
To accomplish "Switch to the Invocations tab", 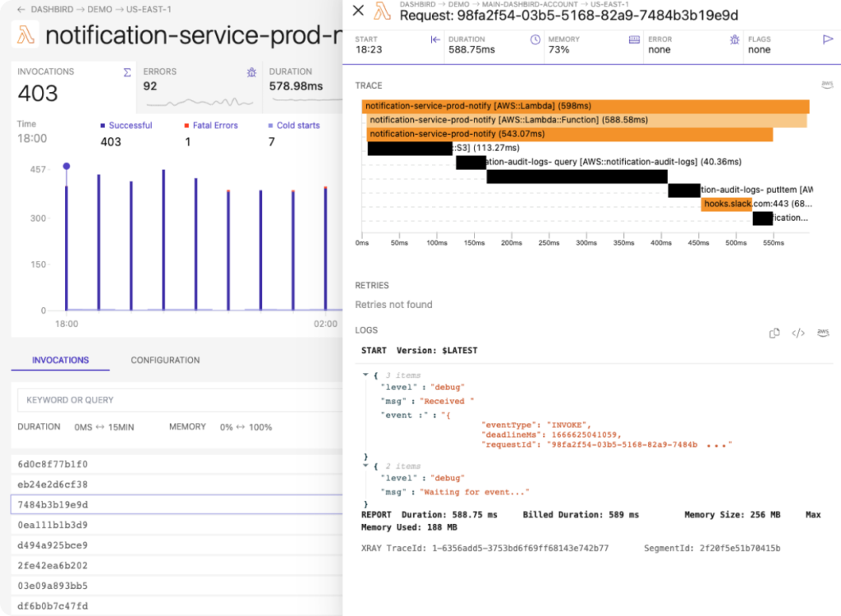I will click(60, 360).
